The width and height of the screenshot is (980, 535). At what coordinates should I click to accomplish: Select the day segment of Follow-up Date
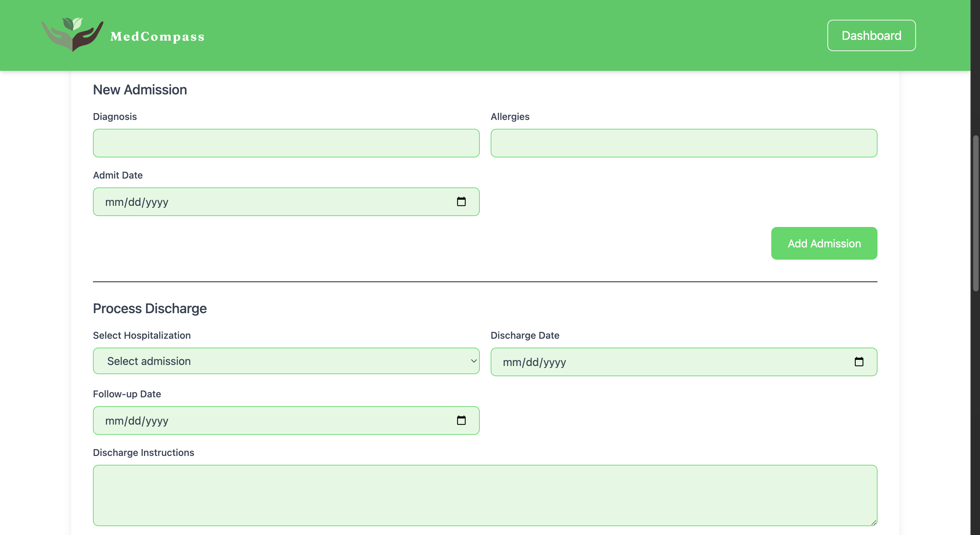tap(135, 421)
